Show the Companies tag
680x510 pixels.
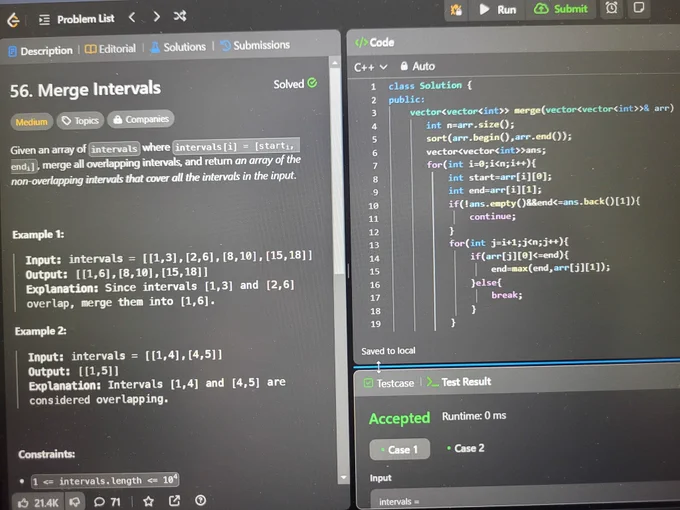click(x=141, y=119)
